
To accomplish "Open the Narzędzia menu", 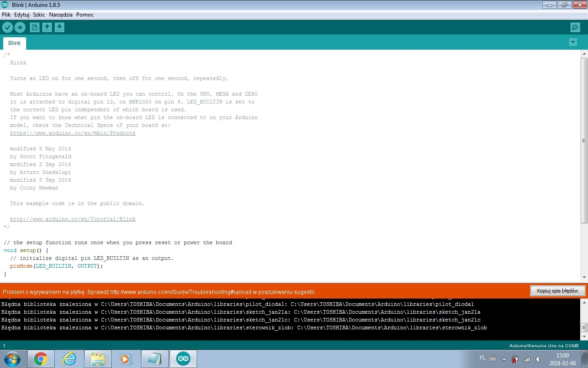I will pyautogui.click(x=61, y=15).
